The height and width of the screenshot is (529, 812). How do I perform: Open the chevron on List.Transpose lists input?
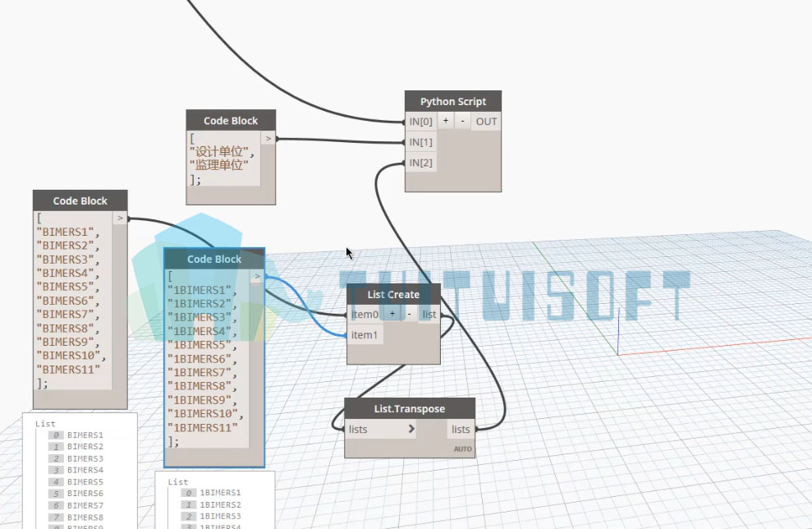coord(411,429)
